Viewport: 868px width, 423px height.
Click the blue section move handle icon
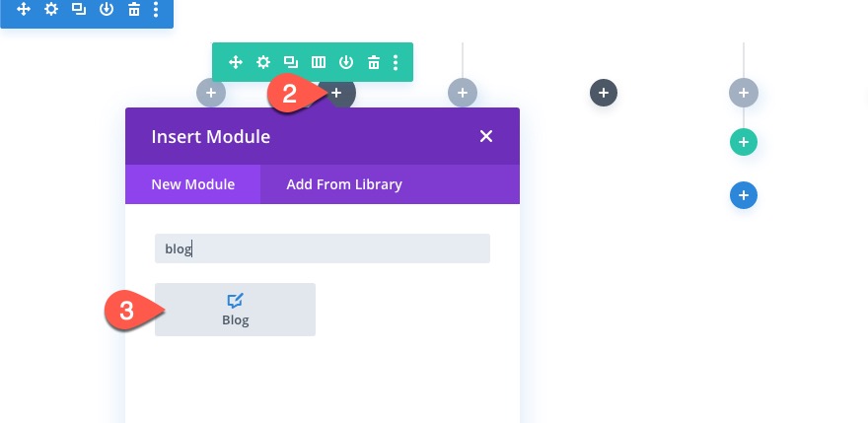(x=24, y=10)
